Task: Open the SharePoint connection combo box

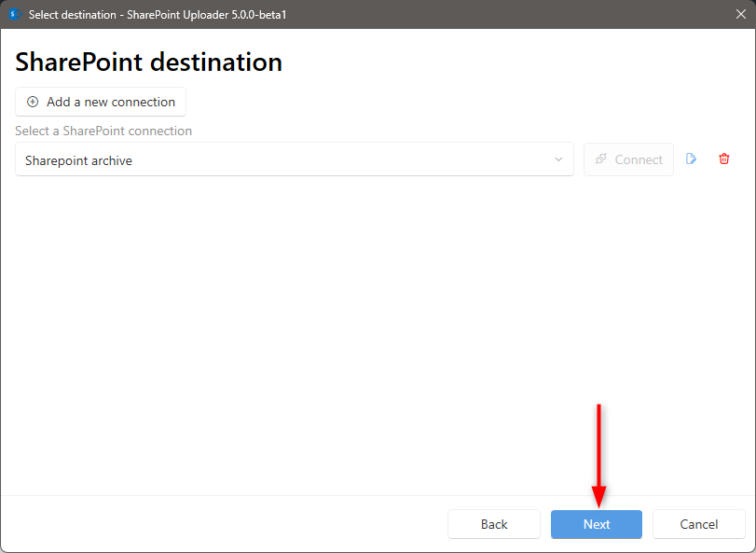Action: point(294,159)
